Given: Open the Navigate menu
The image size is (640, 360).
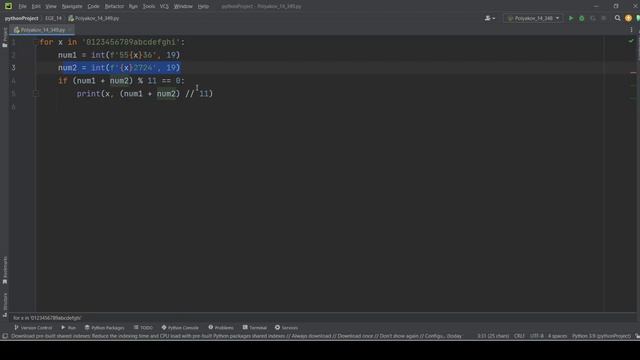Looking at the screenshot, I should tap(72, 7).
